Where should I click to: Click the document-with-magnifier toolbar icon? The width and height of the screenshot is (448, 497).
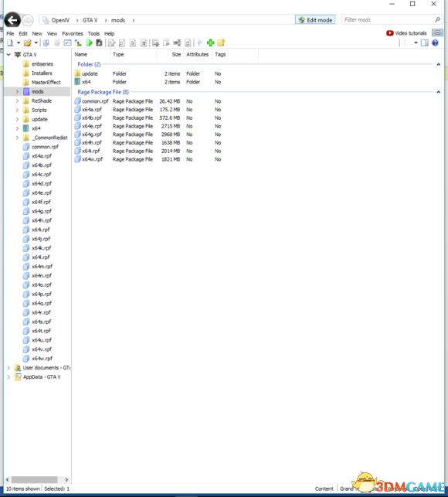point(122,43)
